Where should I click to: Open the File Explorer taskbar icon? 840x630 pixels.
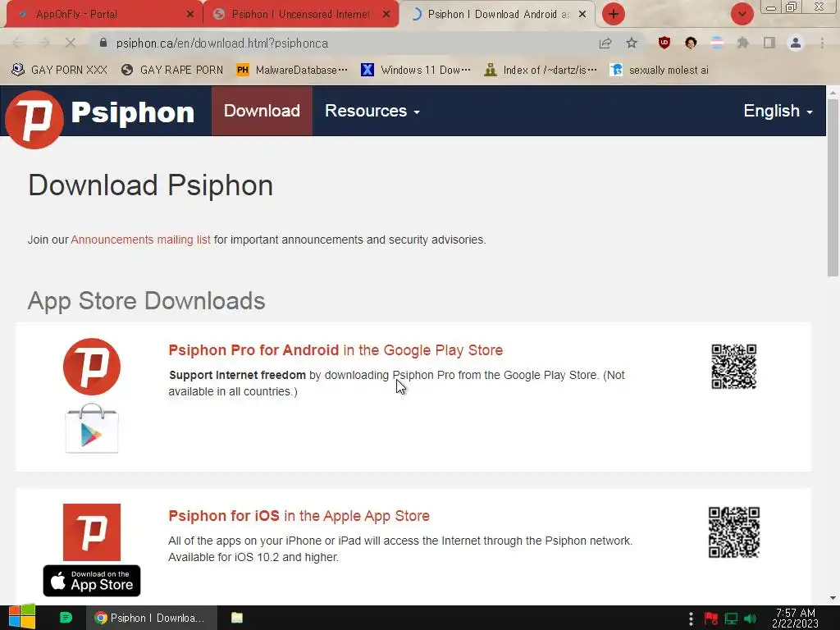click(x=237, y=618)
